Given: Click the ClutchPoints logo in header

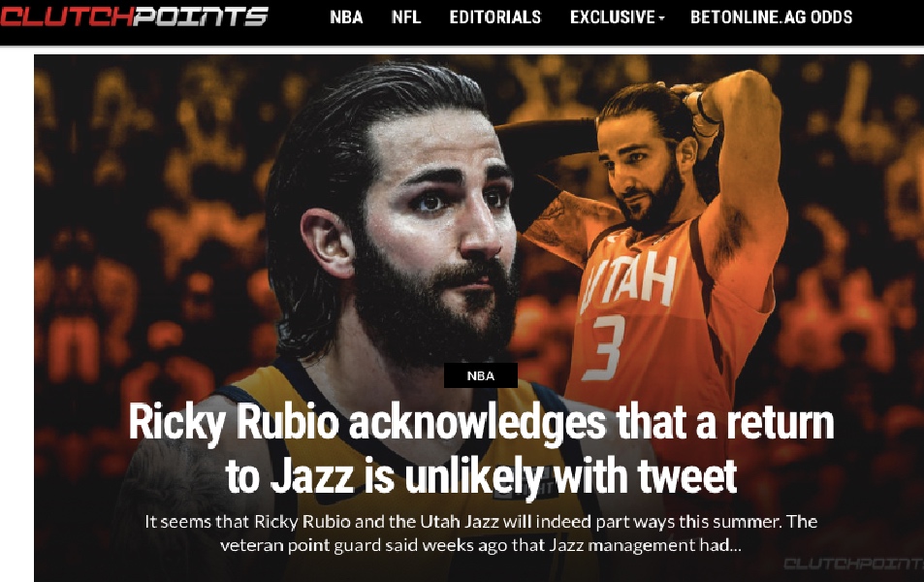Looking at the screenshot, I should (x=135, y=16).
